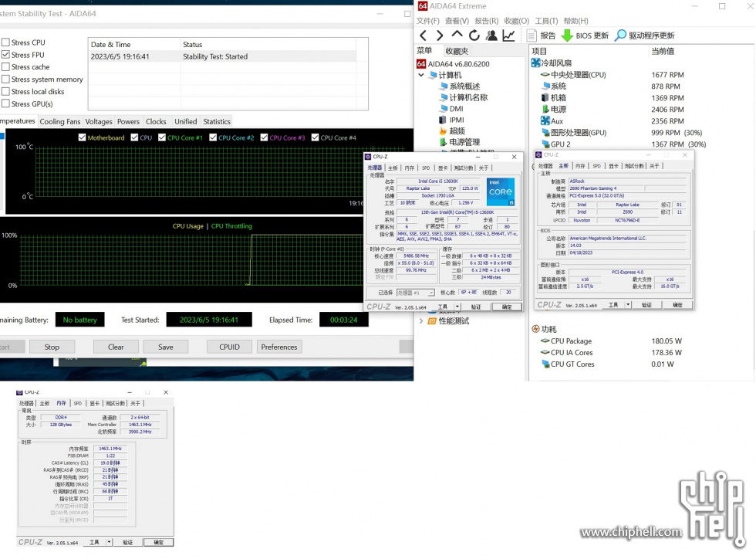The height and width of the screenshot is (559, 756).
Task: Open the 报告 report toolbar item
Action: [x=541, y=36]
